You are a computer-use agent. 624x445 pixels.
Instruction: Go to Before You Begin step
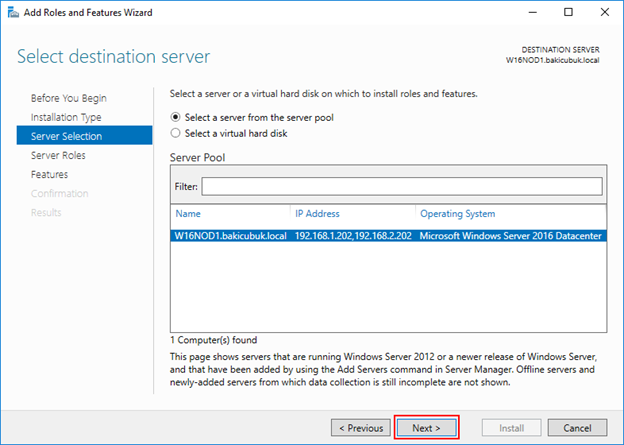[x=69, y=98]
